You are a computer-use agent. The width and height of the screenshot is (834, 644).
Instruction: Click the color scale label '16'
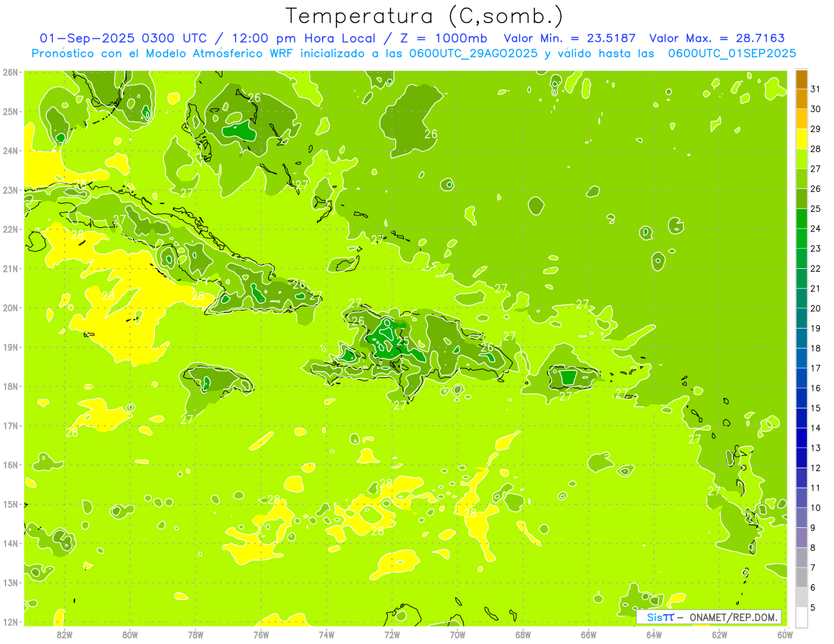[815, 388]
